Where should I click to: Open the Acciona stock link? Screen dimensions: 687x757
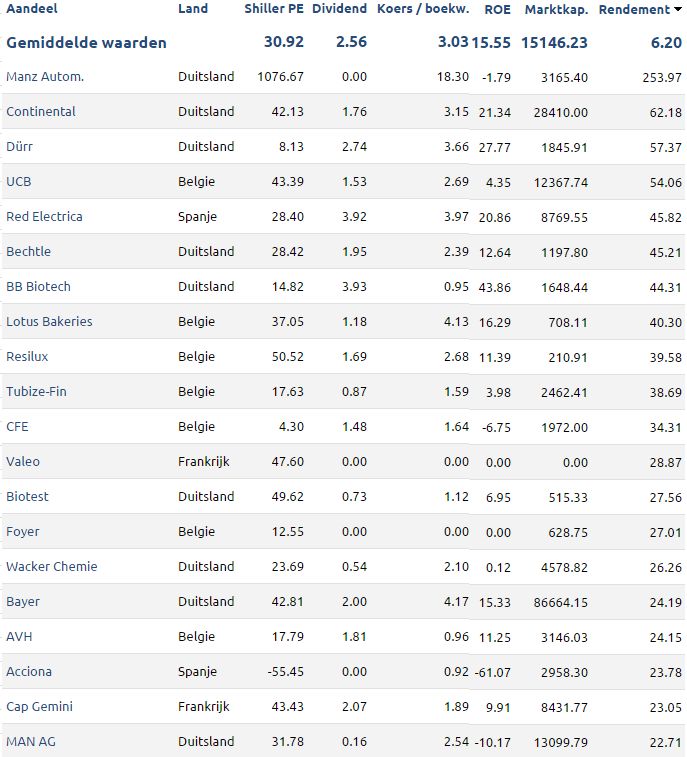coord(28,672)
